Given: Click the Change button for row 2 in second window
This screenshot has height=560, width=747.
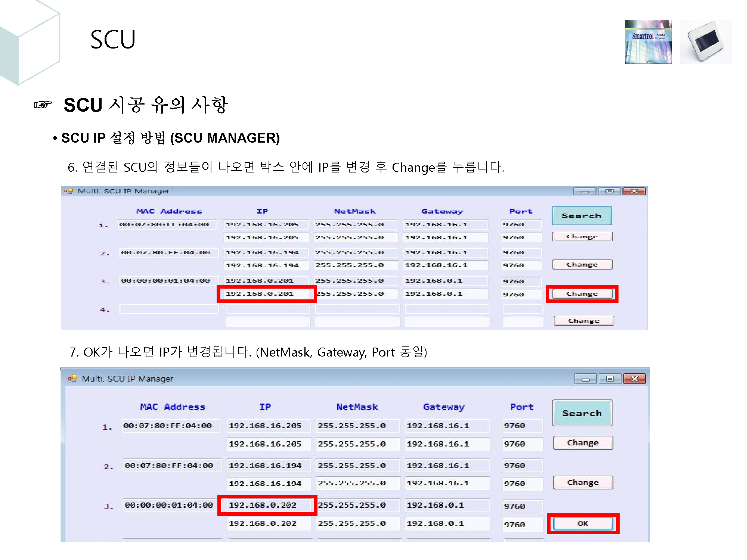Looking at the screenshot, I should coord(583,482).
